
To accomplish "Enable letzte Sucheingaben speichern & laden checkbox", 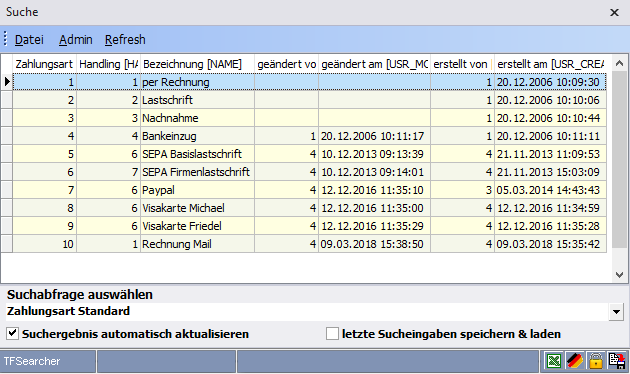I will (332, 333).
